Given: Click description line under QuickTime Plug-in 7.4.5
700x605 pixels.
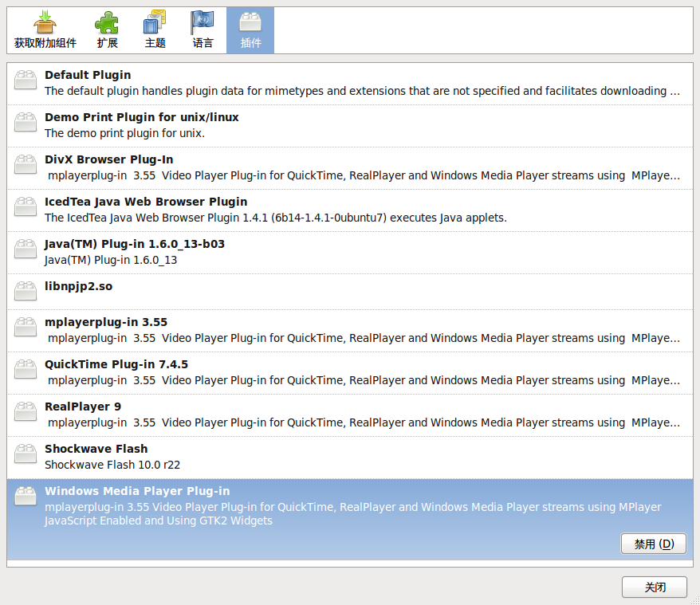Looking at the screenshot, I should point(364,380).
